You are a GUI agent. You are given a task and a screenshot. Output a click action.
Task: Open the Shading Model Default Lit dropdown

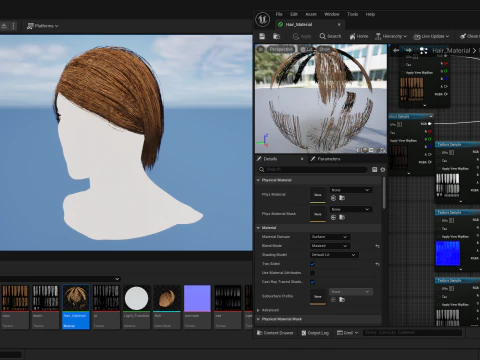(334, 255)
